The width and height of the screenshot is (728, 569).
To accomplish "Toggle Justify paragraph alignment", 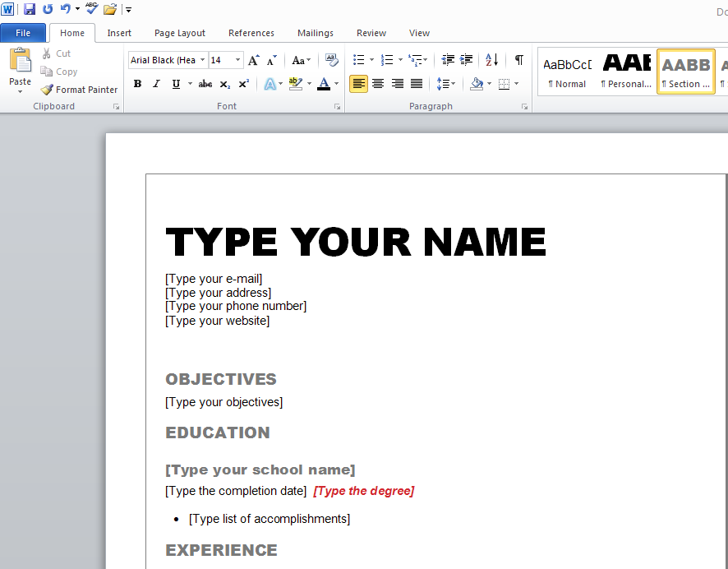I will (x=416, y=83).
